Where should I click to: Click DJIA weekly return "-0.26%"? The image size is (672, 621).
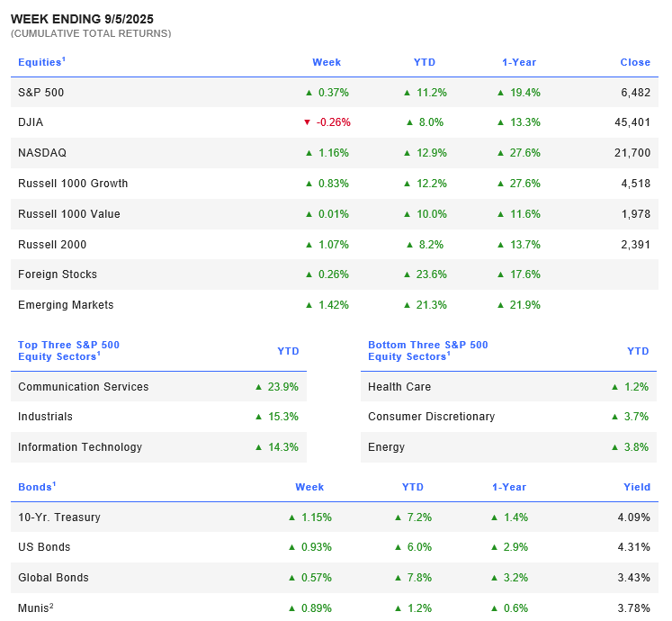tap(334, 122)
